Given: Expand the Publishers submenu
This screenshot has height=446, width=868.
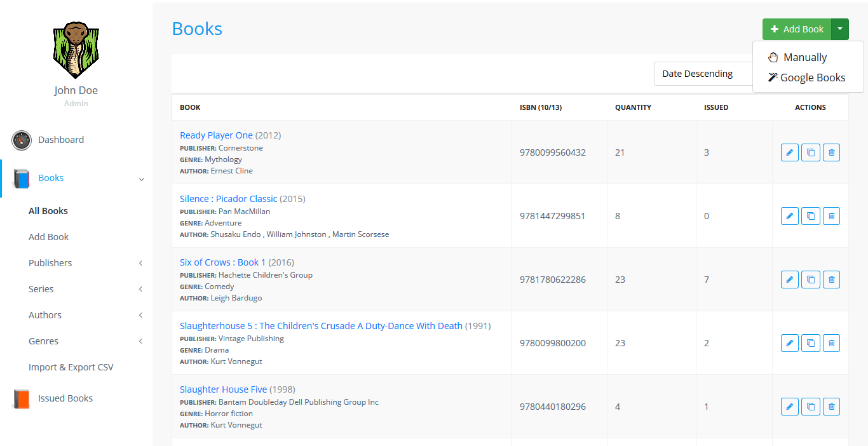Looking at the screenshot, I should pos(50,263).
